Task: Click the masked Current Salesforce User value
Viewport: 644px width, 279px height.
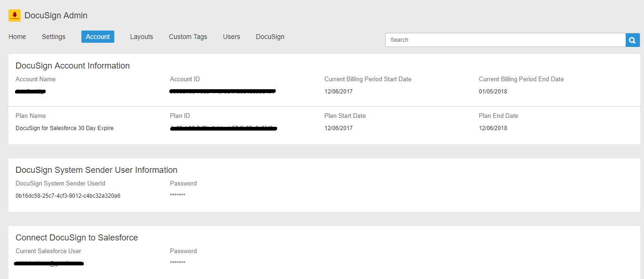Action: [x=48, y=263]
